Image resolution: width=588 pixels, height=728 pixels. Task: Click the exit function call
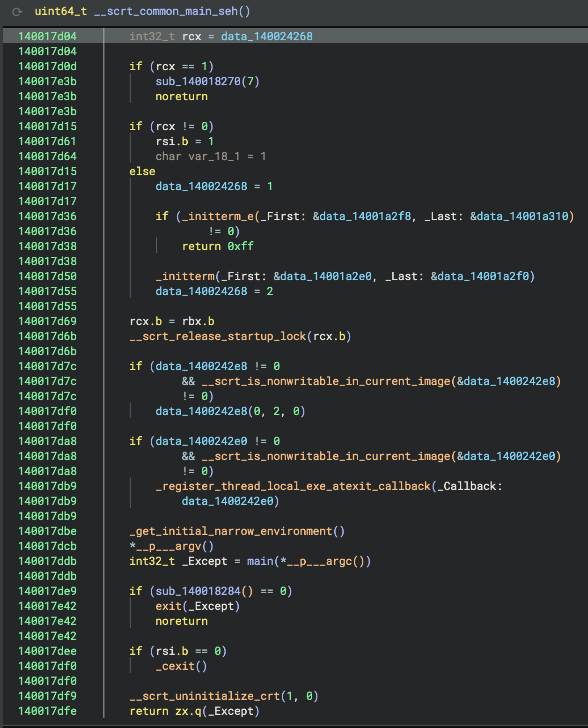[169, 606]
